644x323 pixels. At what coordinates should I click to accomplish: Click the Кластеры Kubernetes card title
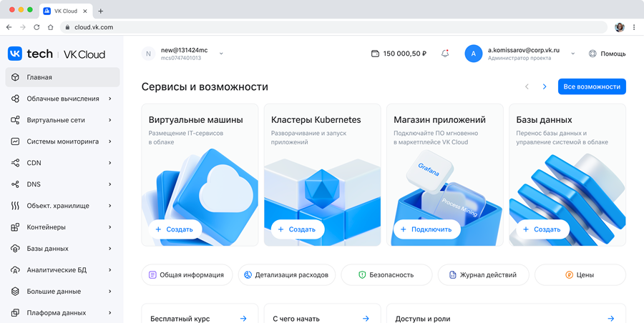pyautogui.click(x=316, y=120)
